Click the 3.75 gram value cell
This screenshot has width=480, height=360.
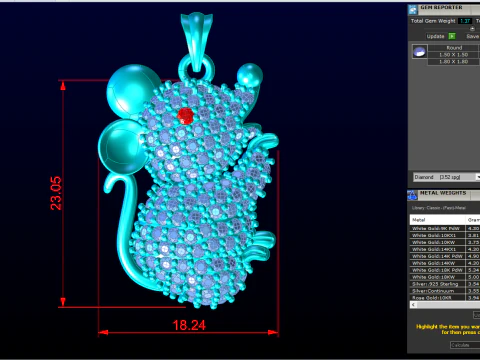(473, 242)
